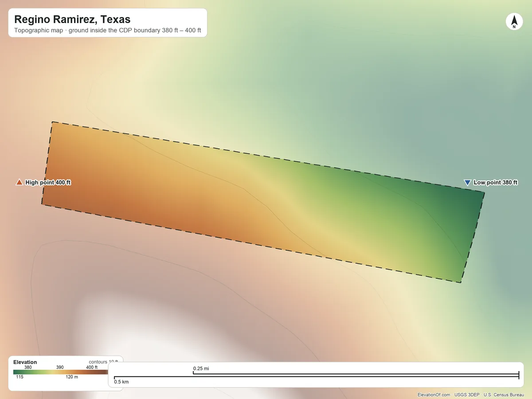Click the 'High point 400 ft' label
The image size is (532, 399).
click(x=48, y=182)
